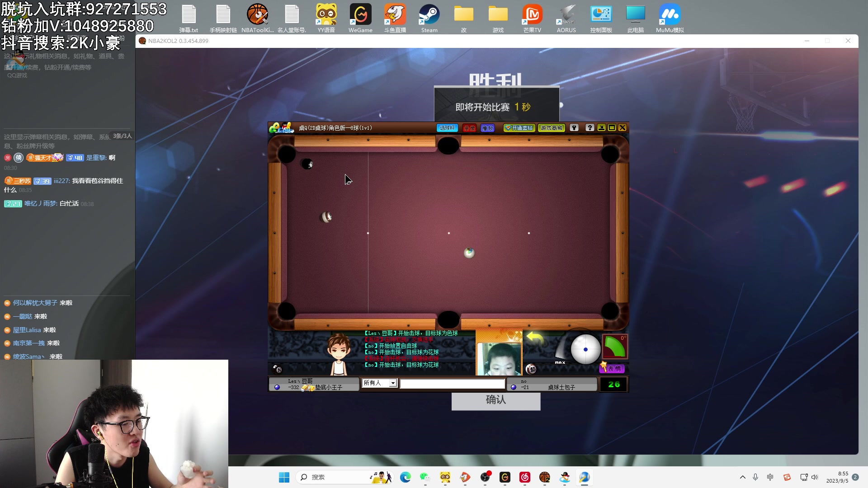Click the red 录像 record button
Screen dimensions: 868x488
[x=469, y=128]
